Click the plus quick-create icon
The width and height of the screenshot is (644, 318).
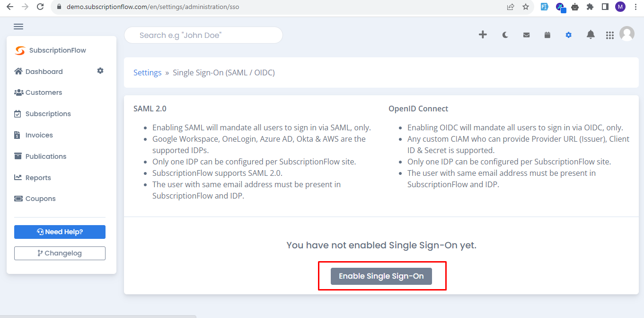483,35
